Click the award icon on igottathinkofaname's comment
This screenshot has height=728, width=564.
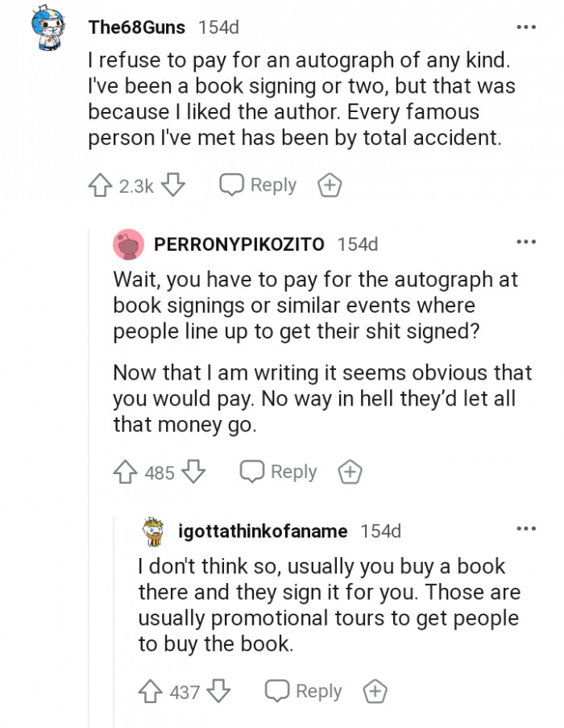point(375,691)
